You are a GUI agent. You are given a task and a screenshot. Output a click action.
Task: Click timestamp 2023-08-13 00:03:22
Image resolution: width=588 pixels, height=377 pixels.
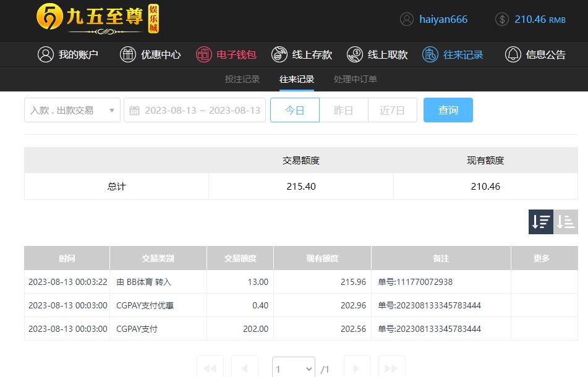[x=68, y=282]
